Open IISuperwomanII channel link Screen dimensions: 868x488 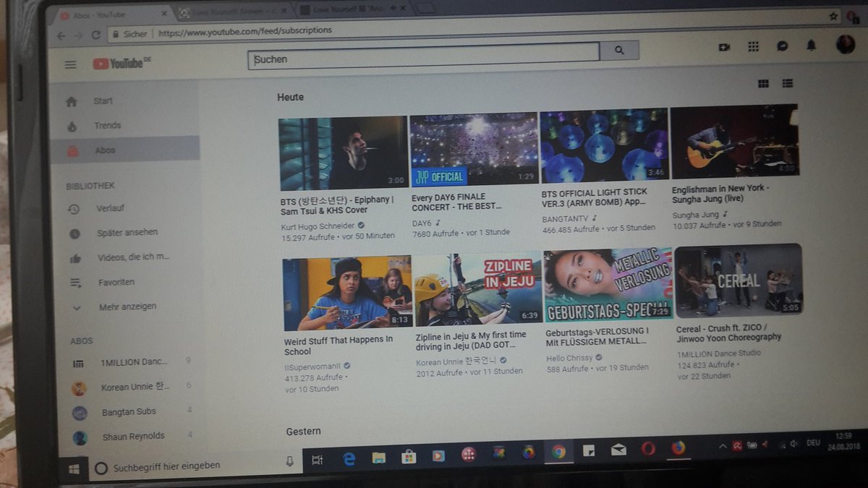[x=313, y=367]
